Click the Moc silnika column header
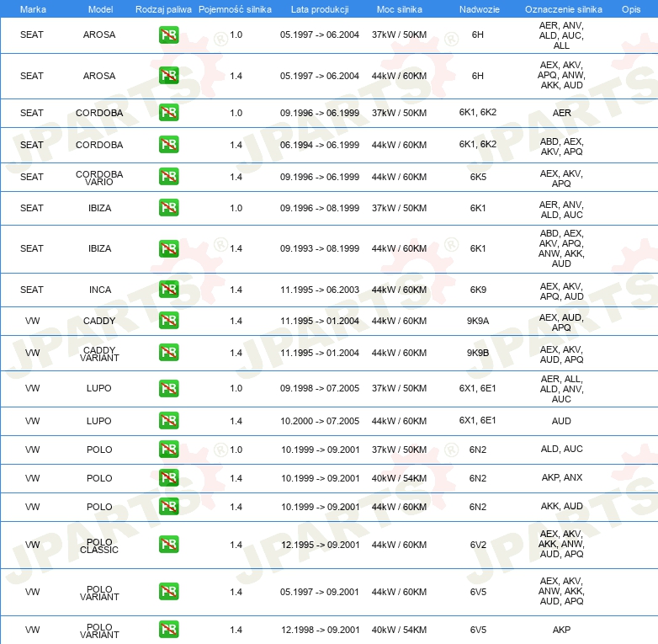Viewport: 658px width, 644px height. 400,9
